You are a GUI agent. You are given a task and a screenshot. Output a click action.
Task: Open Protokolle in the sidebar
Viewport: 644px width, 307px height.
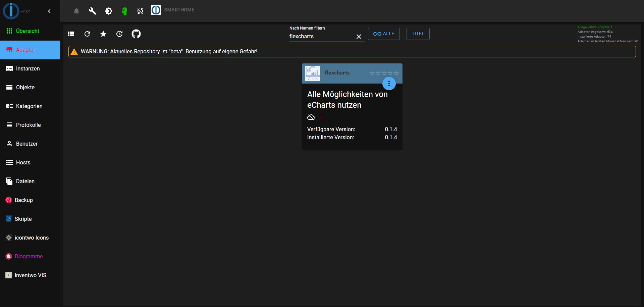pos(30,125)
